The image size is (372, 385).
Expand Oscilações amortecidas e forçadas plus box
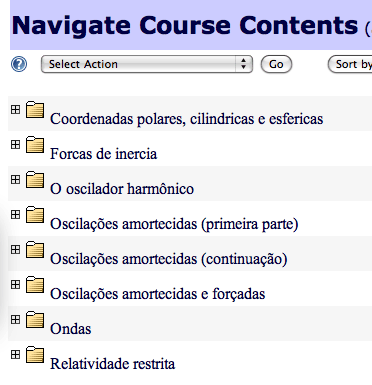click(x=15, y=284)
